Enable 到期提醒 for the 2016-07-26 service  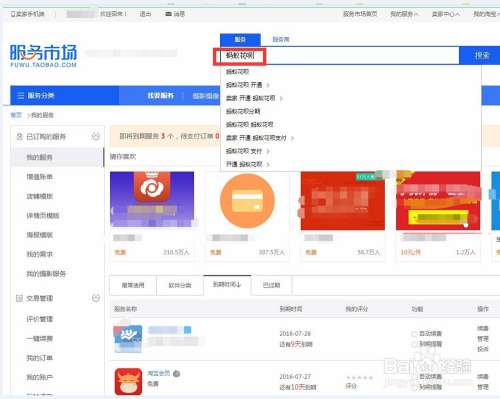pyautogui.click(x=414, y=344)
